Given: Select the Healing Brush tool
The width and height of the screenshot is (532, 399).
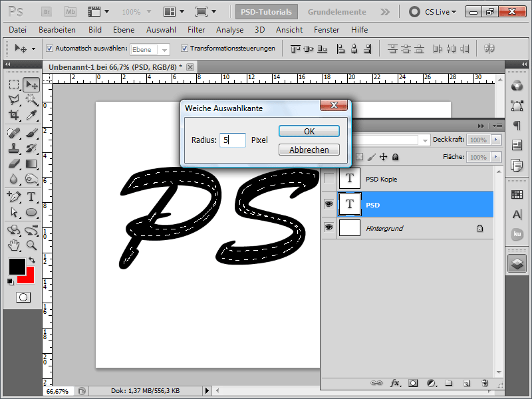Looking at the screenshot, I should 14,133.
